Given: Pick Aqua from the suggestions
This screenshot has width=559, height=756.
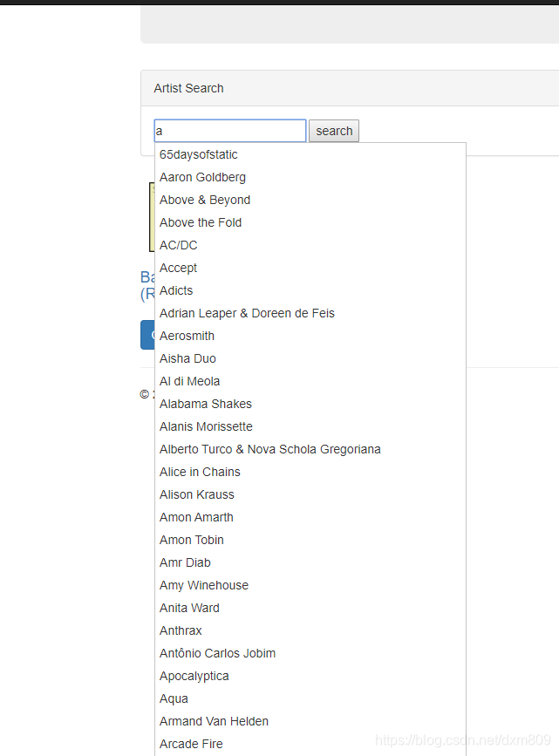Looking at the screenshot, I should 310,698.
